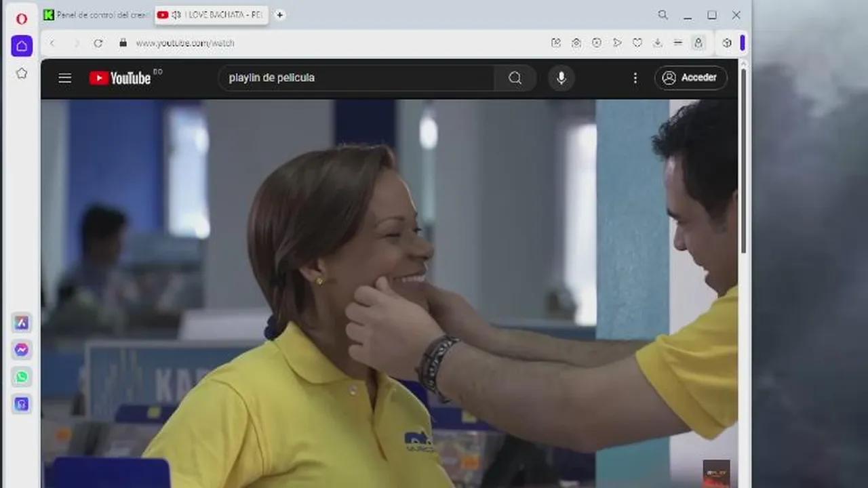Open Messenger in Opera sidebar
868x488 pixels.
pyautogui.click(x=22, y=350)
